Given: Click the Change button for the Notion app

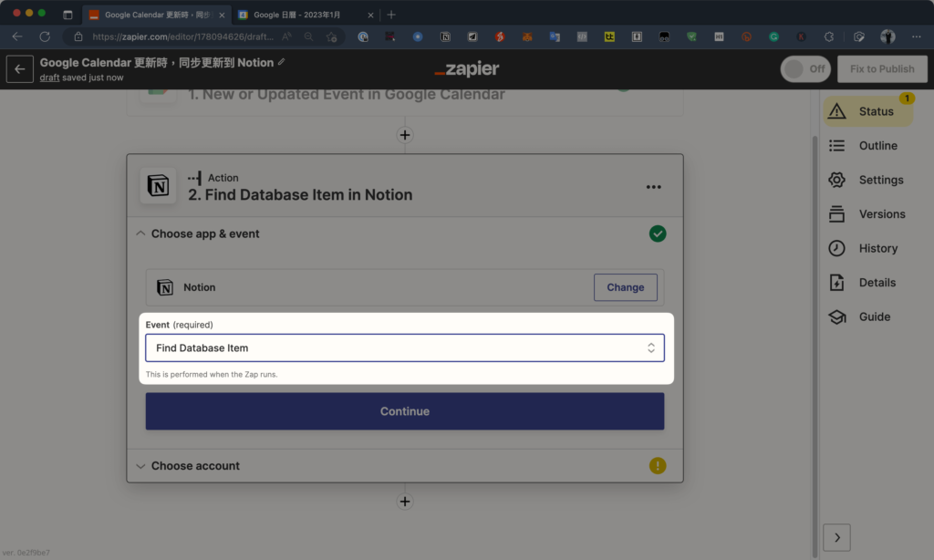Looking at the screenshot, I should pos(626,287).
